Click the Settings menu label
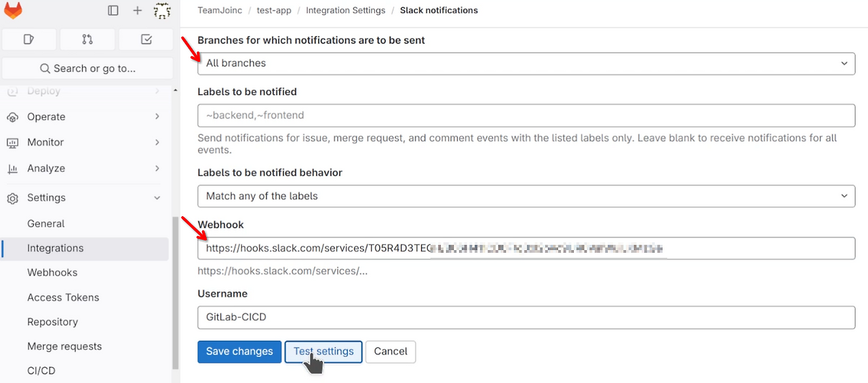Viewport: 868px width, 383px height. (x=46, y=198)
